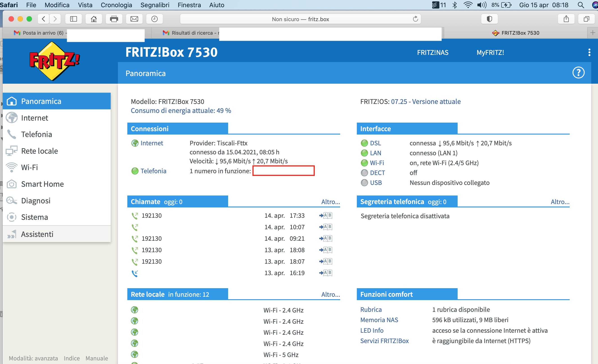
Task: Open Telefonia connection link
Action: pyautogui.click(x=153, y=171)
